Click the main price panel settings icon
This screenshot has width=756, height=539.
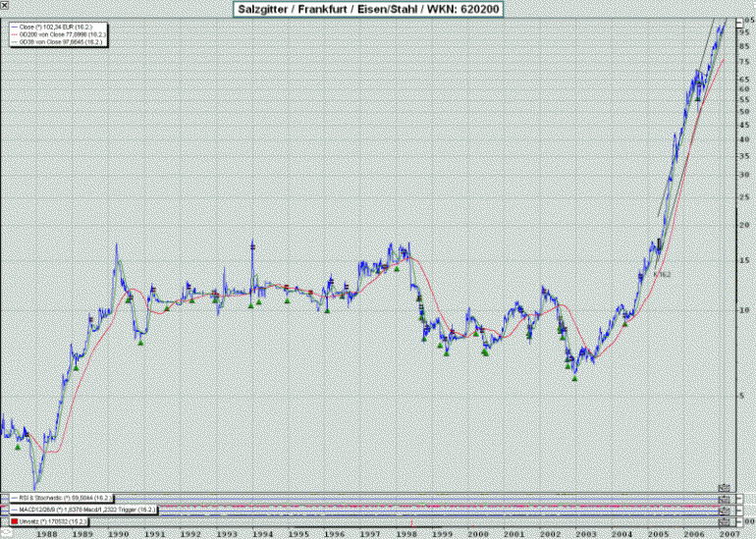(x=725, y=487)
